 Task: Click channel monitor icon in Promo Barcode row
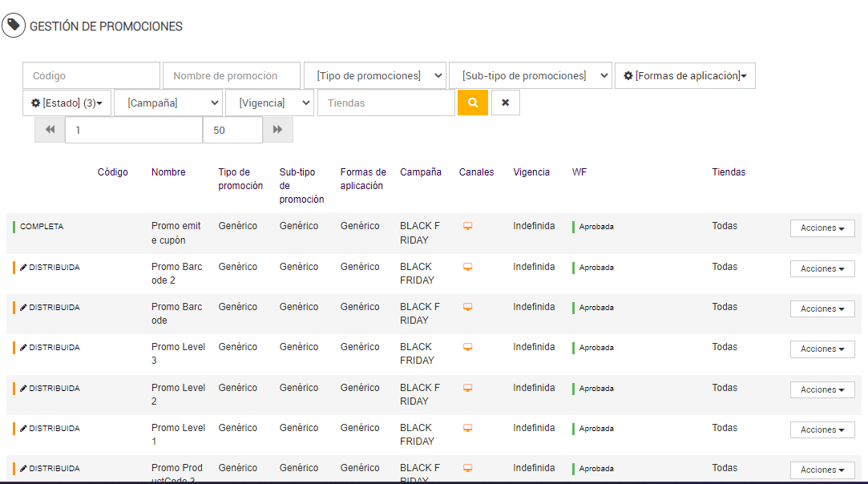[468, 307]
